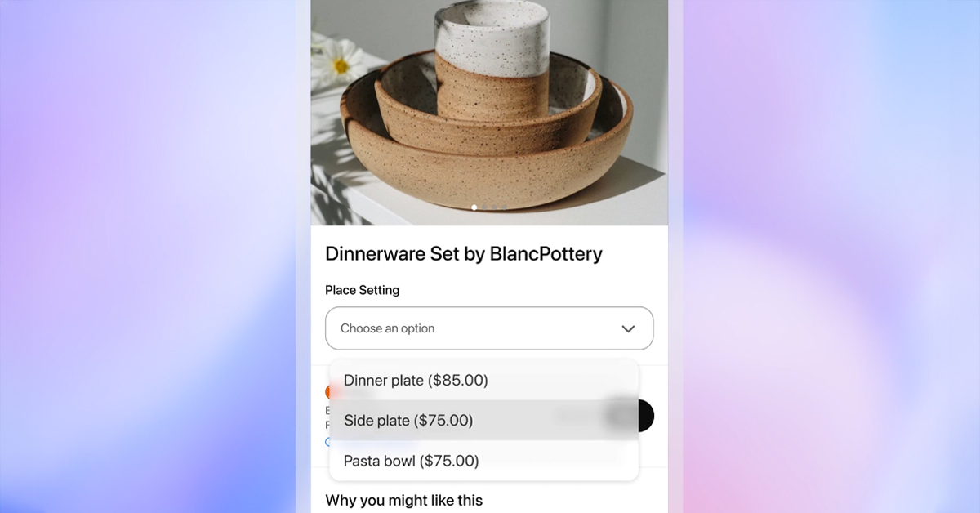Jump to the third carousel dot indicator

pos(494,207)
